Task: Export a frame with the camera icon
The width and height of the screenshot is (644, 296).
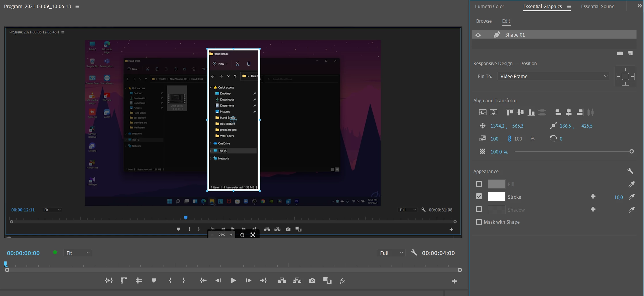Action: click(312, 280)
